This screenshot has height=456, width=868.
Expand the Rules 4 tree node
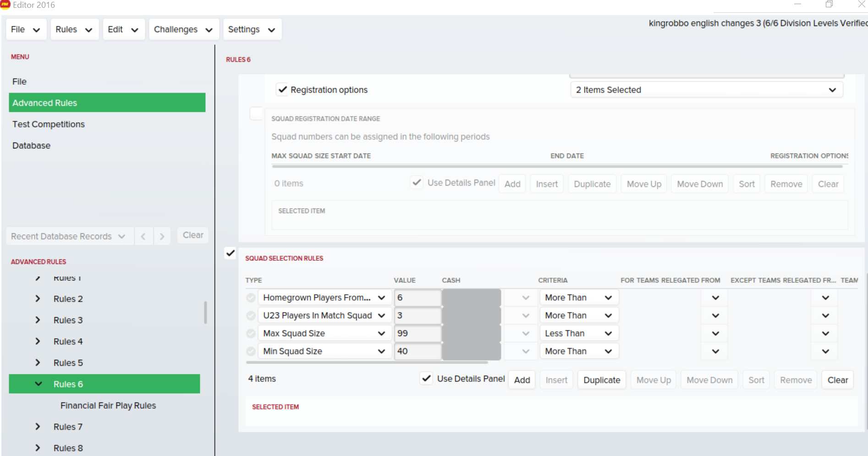click(x=38, y=341)
